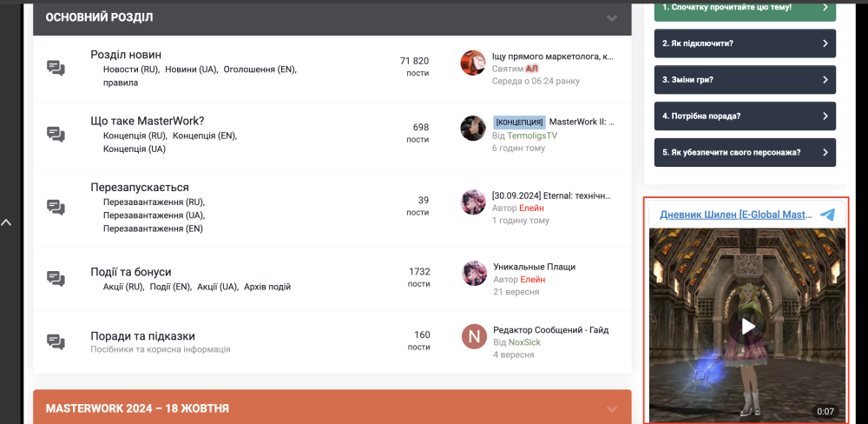The width and height of the screenshot is (868, 424).
Task: Click the forum icon beside Перезапускається
Action: [56, 208]
